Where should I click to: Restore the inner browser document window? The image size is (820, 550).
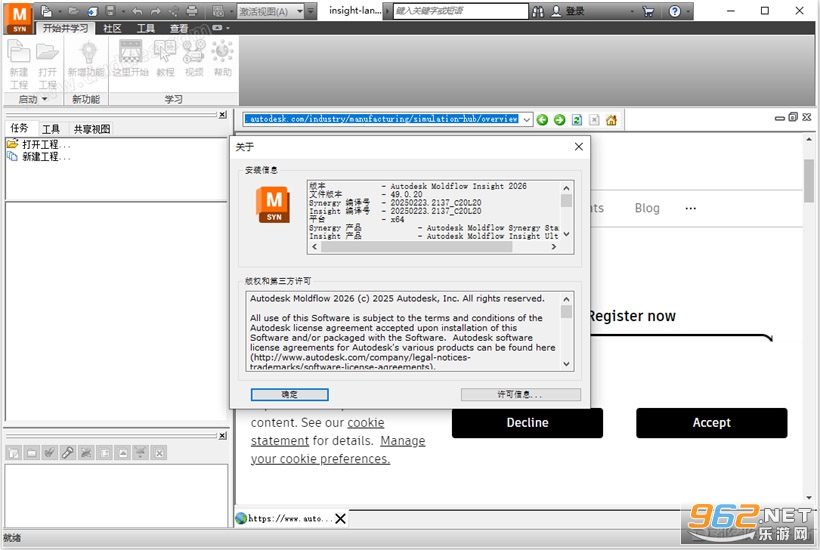[793, 117]
